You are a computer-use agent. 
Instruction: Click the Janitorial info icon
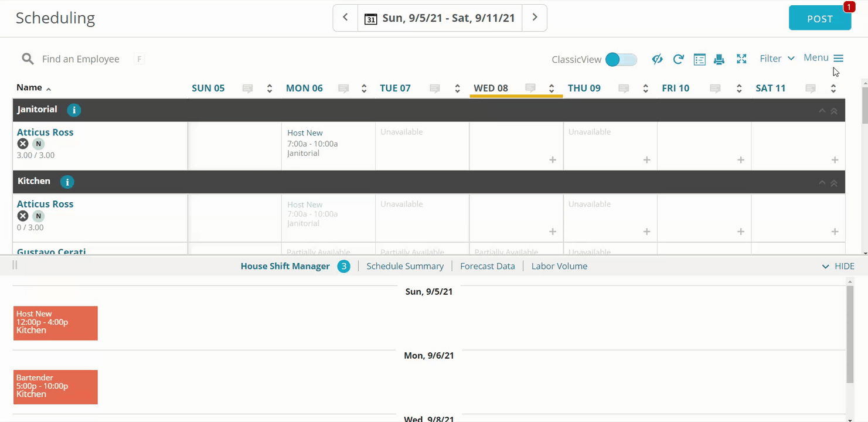(73, 110)
